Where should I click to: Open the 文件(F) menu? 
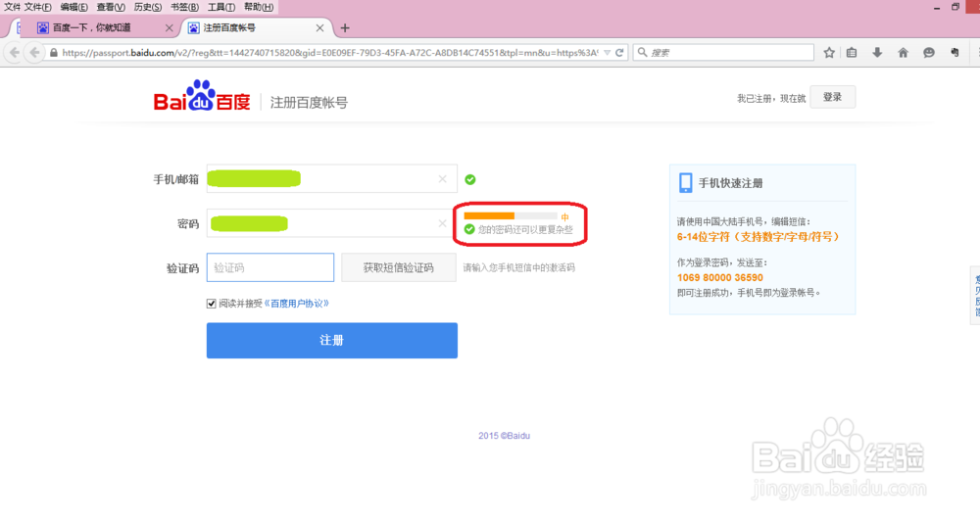click(x=37, y=7)
